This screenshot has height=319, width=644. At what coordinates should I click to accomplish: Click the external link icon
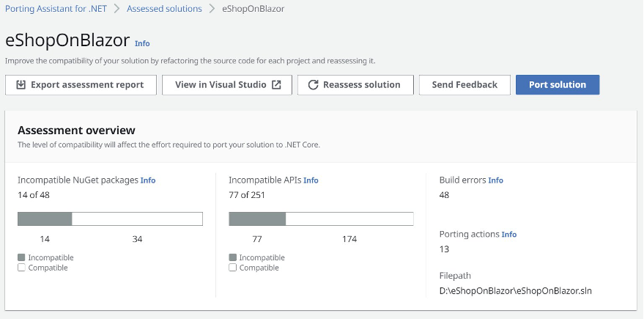pyautogui.click(x=276, y=84)
